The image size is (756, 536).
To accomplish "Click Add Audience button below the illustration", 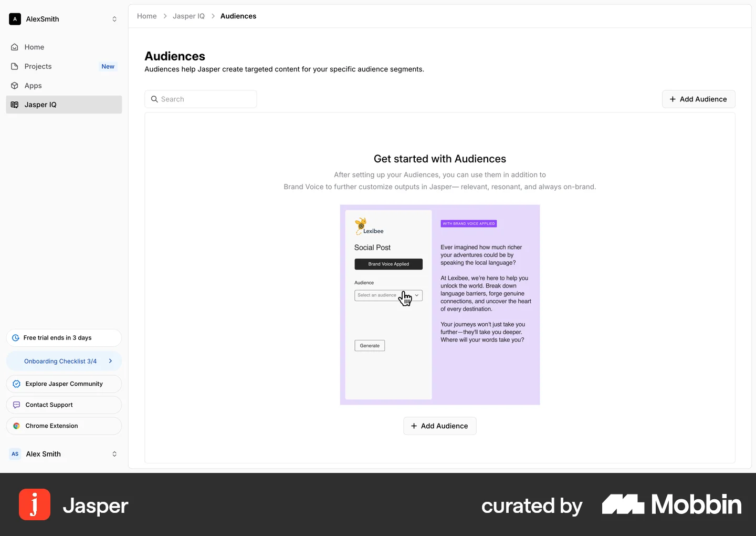I will 440,426.
